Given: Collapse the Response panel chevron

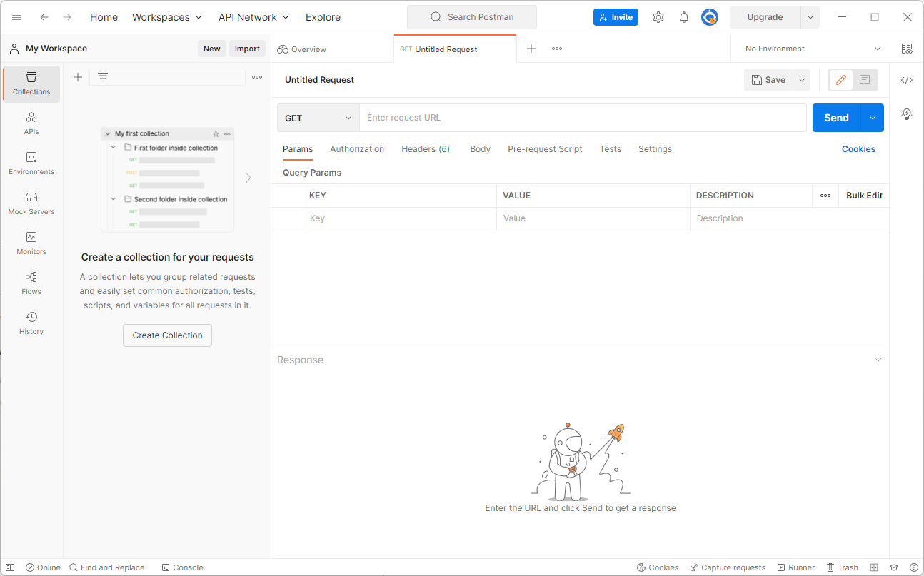Looking at the screenshot, I should click(878, 360).
